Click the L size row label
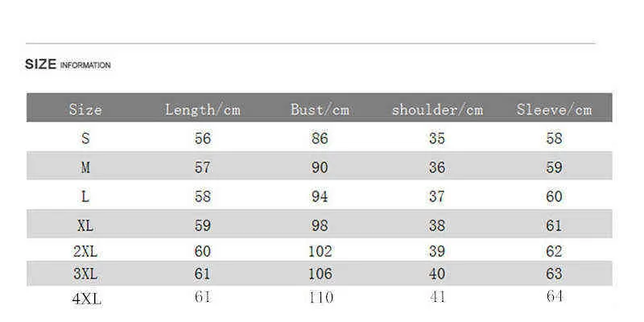The image size is (644, 322). pos(85,197)
